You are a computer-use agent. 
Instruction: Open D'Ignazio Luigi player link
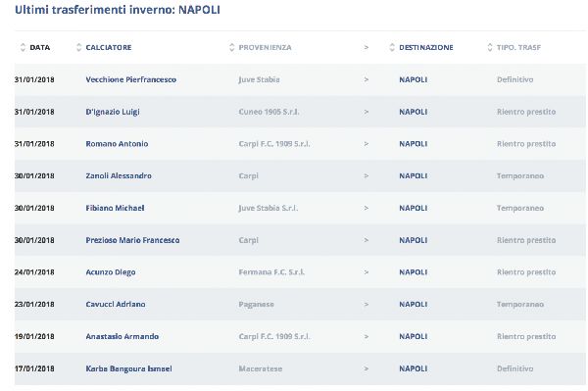pyautogui.click(x=113, y=112)
